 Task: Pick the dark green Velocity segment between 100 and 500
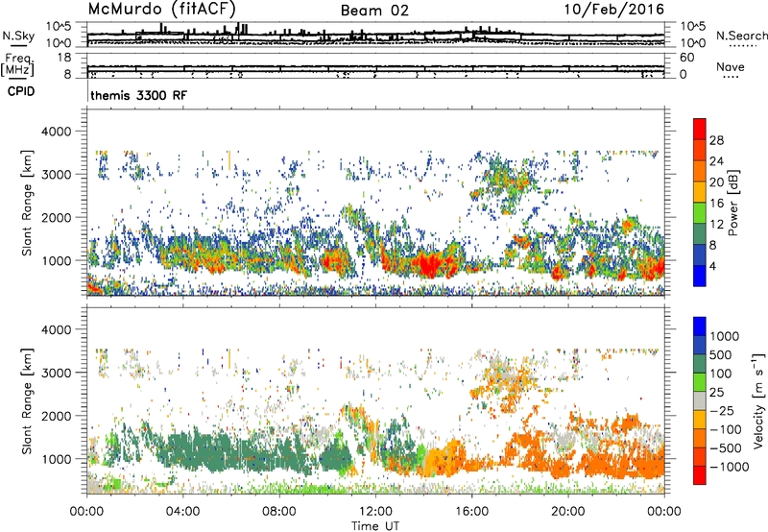point(700,364)
